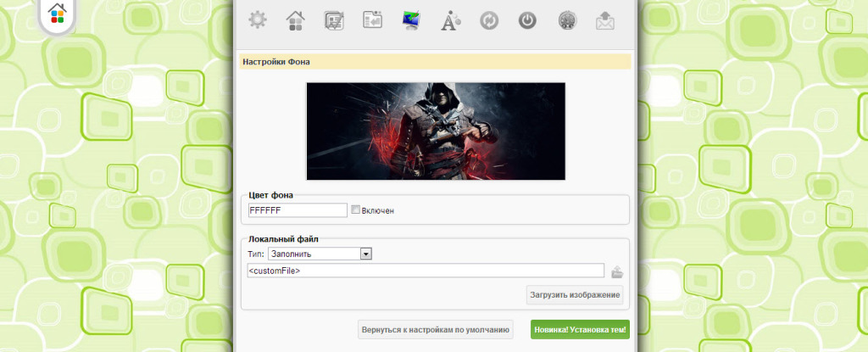The height and width of the screenshot is (352, 868).
Task: Open the home tiles toolbar icon
Action: tap(296, 20)
